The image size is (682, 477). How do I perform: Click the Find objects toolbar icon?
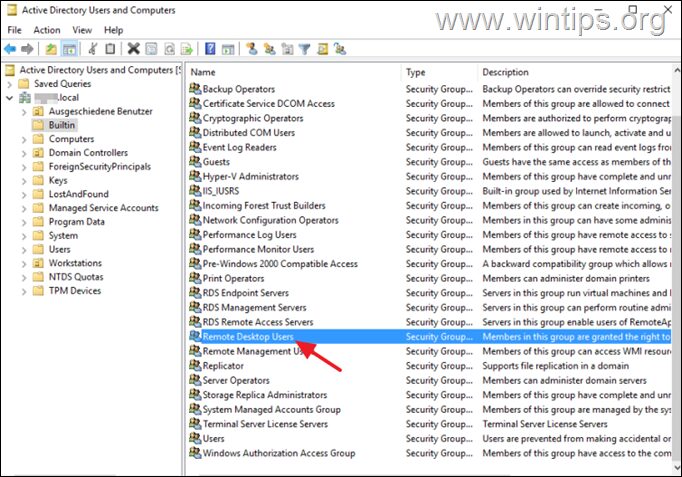pyautogui.click(x=322, y=49)
